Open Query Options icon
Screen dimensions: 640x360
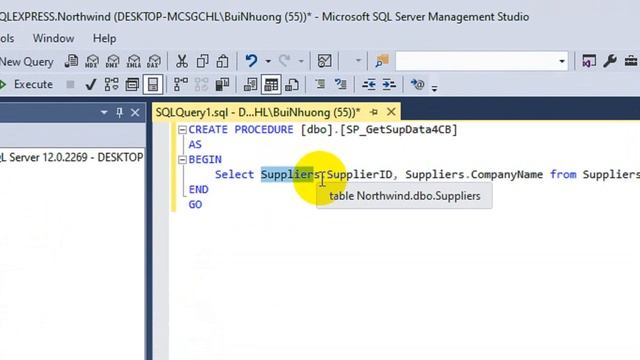point(132,84)
